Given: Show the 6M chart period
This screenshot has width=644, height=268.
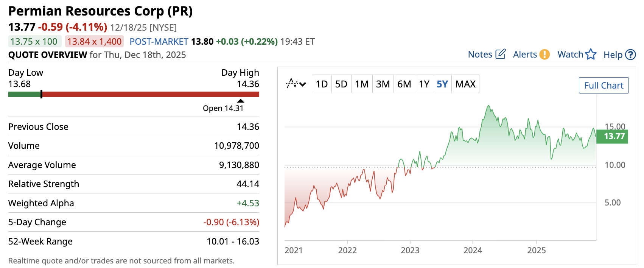Looking at the screenshot, I should [404, 84].
